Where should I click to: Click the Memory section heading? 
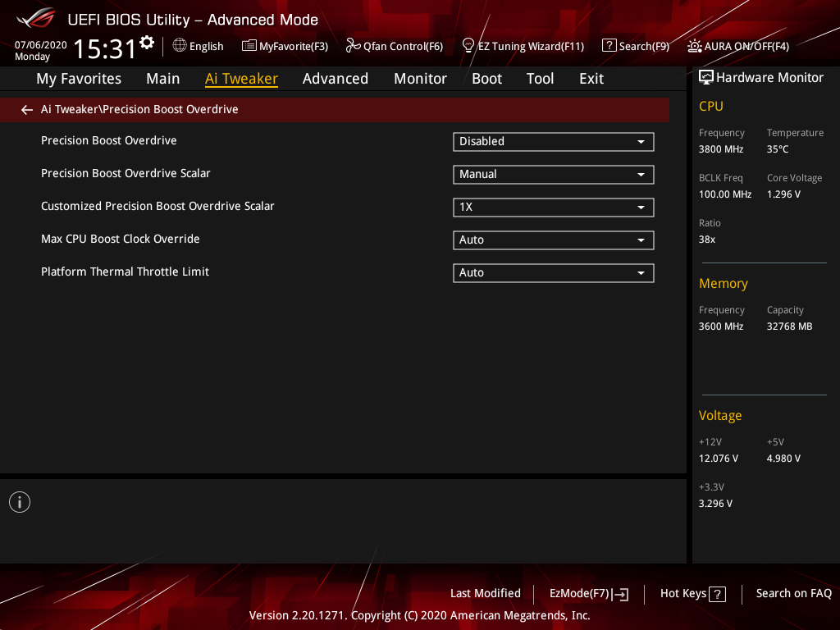pyautogui.click(x=724, y=283)
